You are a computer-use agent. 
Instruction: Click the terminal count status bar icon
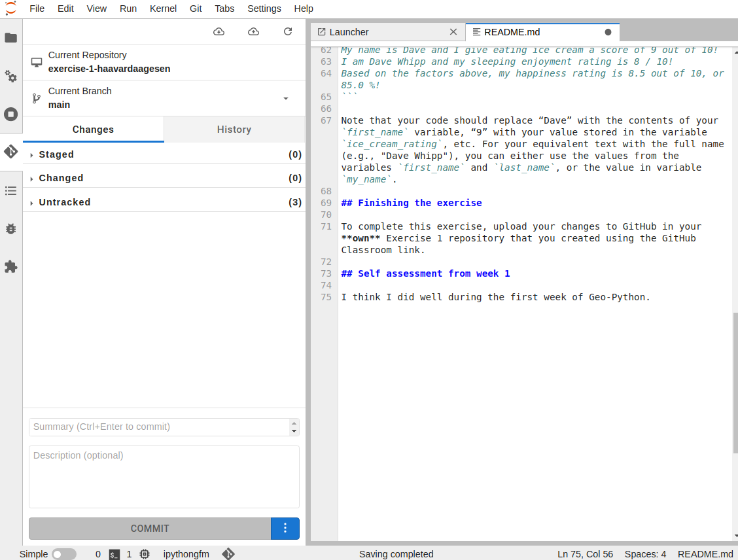[114, 554]
